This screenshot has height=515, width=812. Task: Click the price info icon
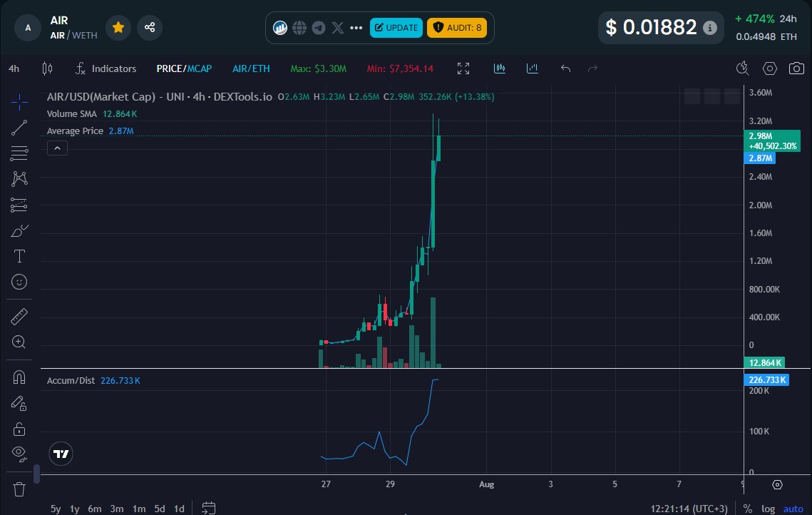pos(710,27)
